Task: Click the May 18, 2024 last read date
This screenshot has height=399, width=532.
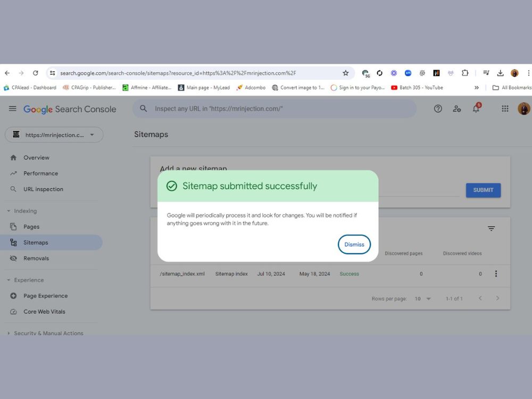Action: [x=314, y=274]
